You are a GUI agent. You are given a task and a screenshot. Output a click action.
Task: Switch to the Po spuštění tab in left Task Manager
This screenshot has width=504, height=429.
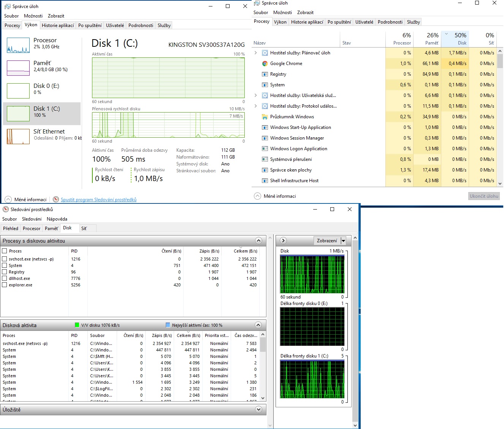pos(90,25)
